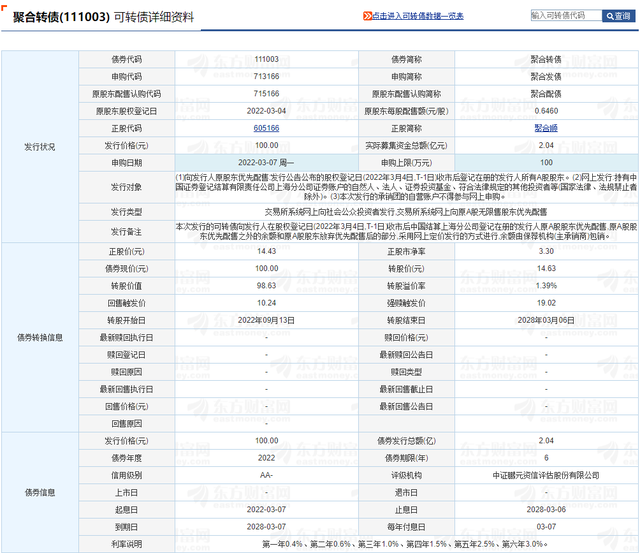Click the 转股结束日 value 2028年03月06日

(x=546, y=320)
